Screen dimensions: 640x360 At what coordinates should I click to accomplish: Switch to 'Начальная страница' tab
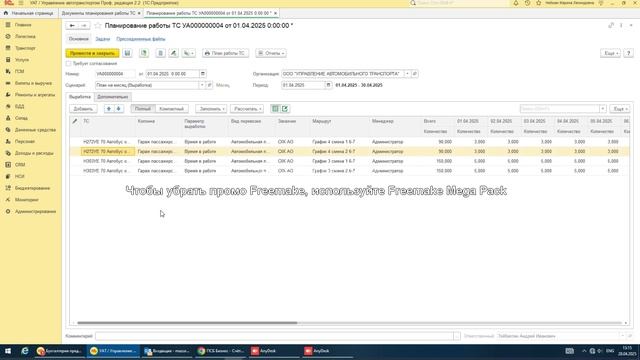(29, 13)
